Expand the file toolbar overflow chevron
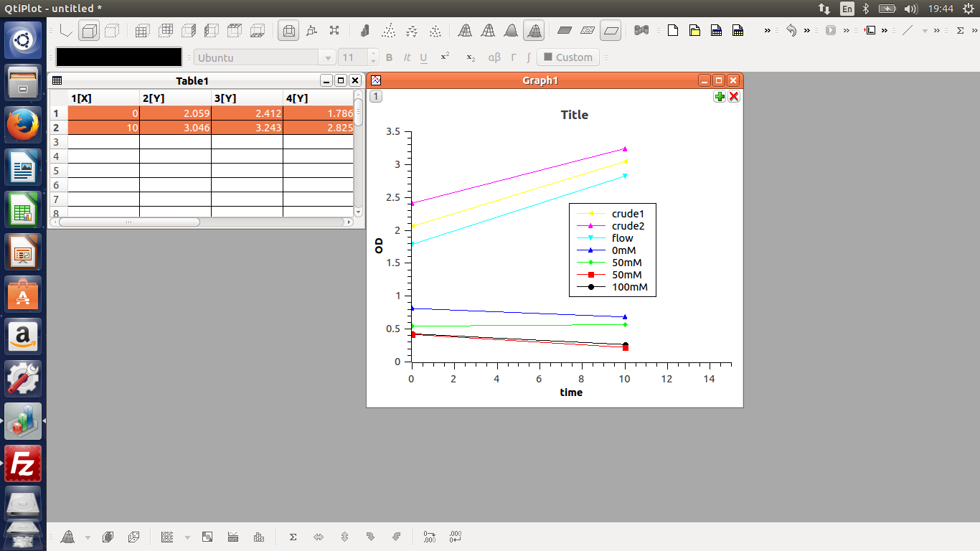This screenshot has width=980, height=551. coord(768,31)
